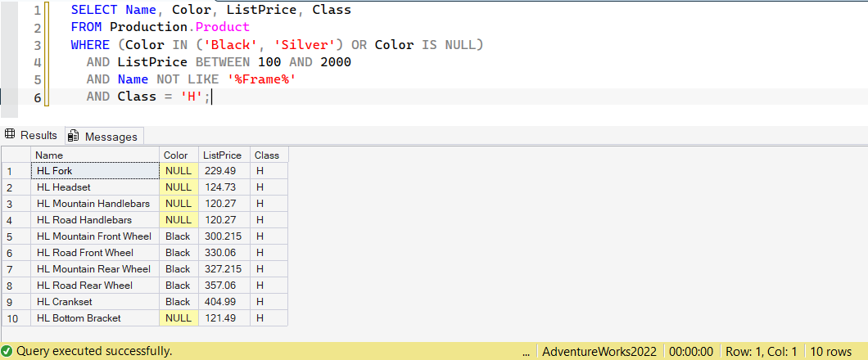
Task: Select the 'HL Mountain Rear Wheel' cell
Action: (95, 269)
